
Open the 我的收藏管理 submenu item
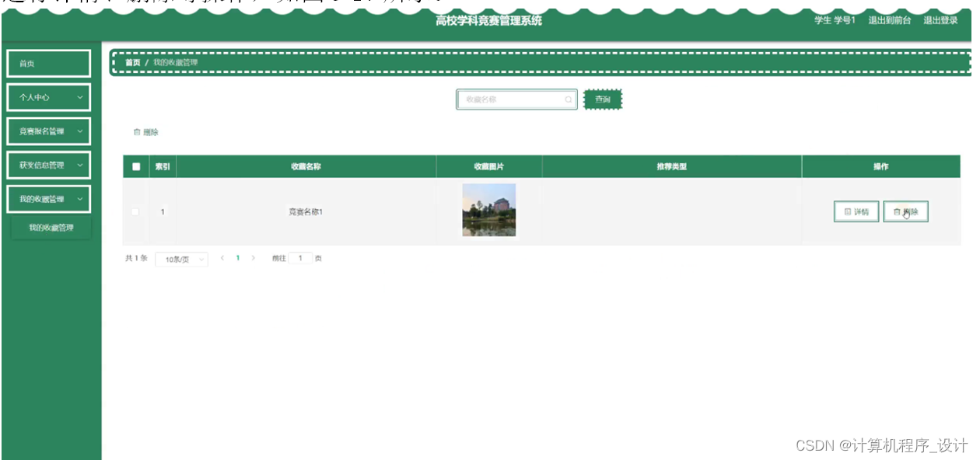pyautogui.click(x=51, y=228)
